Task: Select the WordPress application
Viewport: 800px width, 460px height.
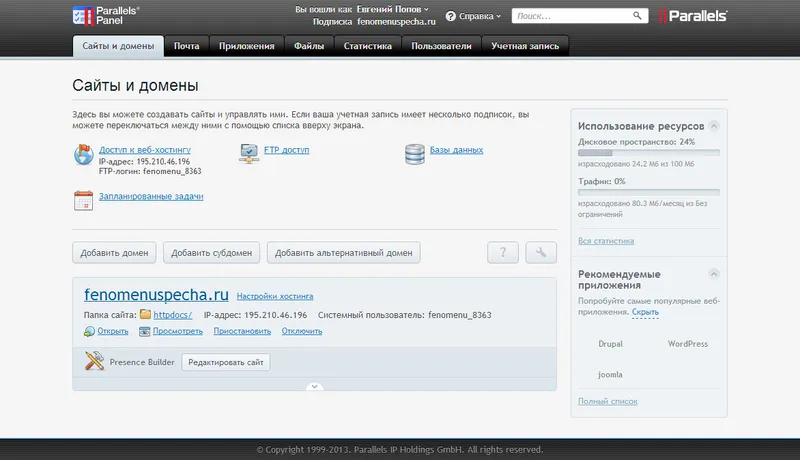Action: pyautogui.click(x=688, y=344)
